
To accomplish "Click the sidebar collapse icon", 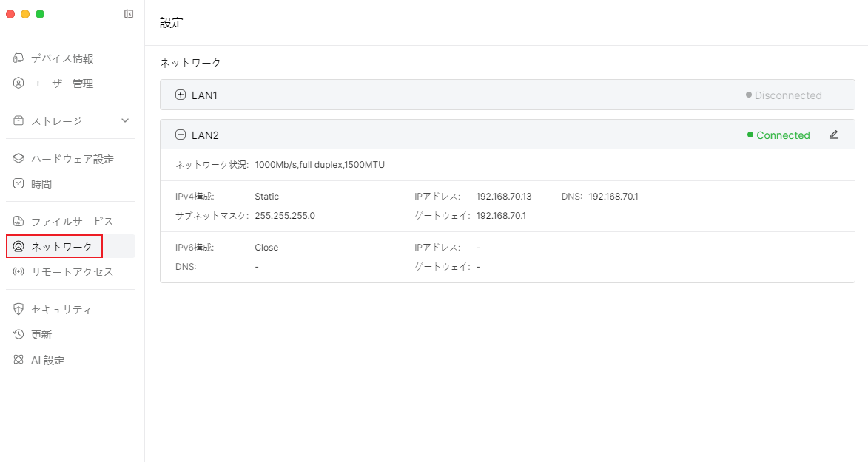I will [x=129, y=14].
